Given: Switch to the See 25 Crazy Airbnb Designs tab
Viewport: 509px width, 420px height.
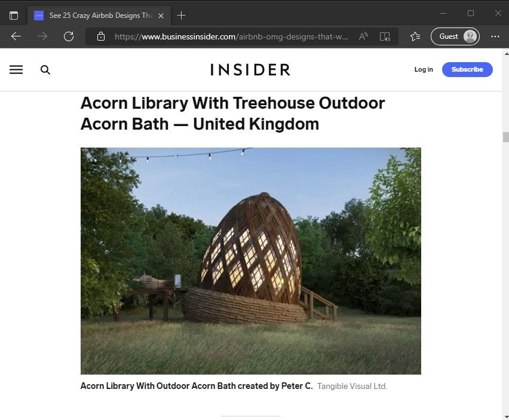Looking at the screenshot, I should pyautogui.click(x=96, y=15).
